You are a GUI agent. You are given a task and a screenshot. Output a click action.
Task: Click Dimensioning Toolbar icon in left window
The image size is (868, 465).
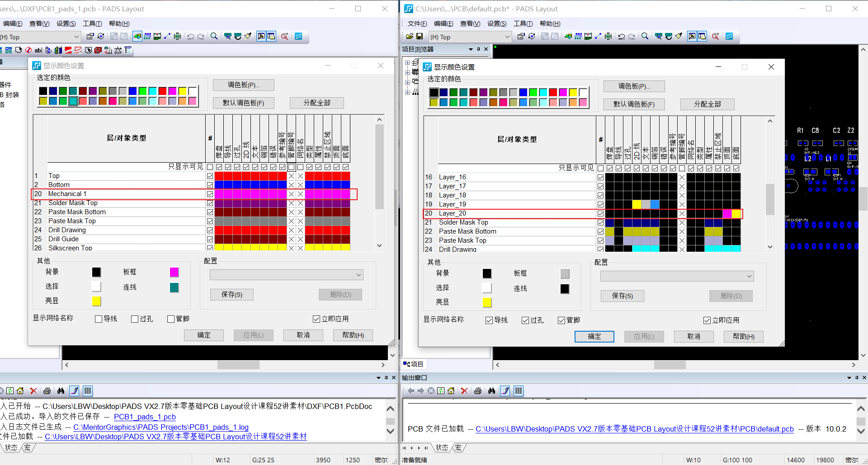pyautogui.click(x=157, y=37)
